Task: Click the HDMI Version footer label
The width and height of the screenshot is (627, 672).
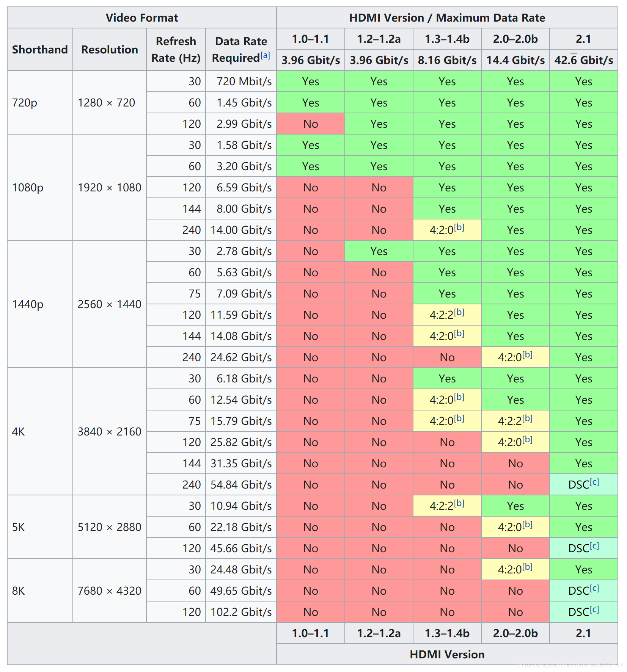Action: pyautogui.click(x=447, y=654)
